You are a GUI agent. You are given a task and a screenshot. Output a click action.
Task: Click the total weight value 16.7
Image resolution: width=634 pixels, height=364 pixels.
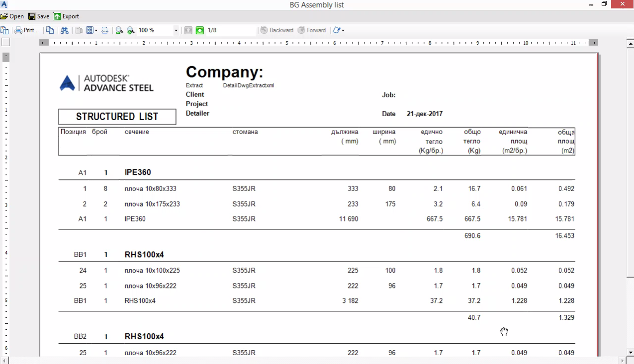pyautogui.click(x=474, y=189)
